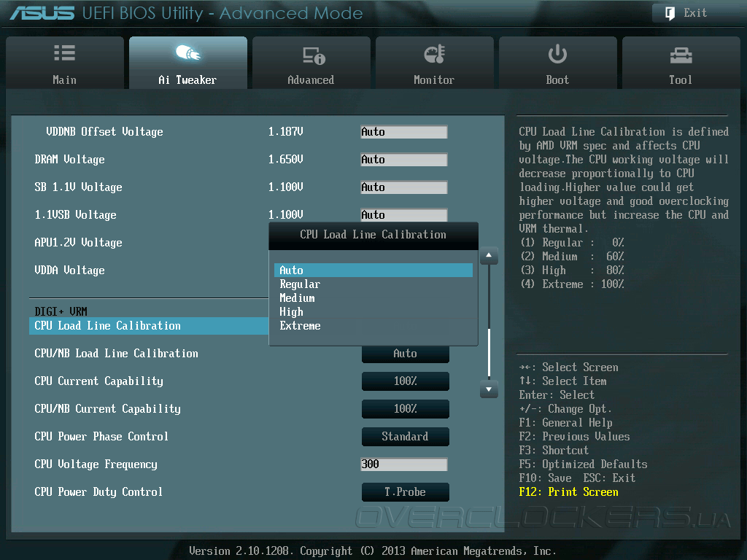The image size is (747, 560).
Task: Select the CPU Power Duty Control label
Action: [98, 492]
